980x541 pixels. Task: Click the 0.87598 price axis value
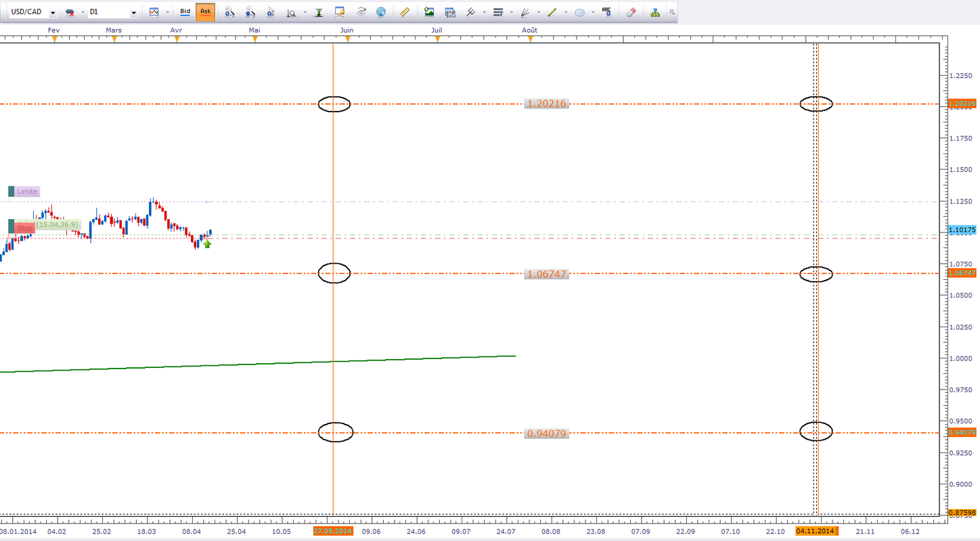pos(962,513)
